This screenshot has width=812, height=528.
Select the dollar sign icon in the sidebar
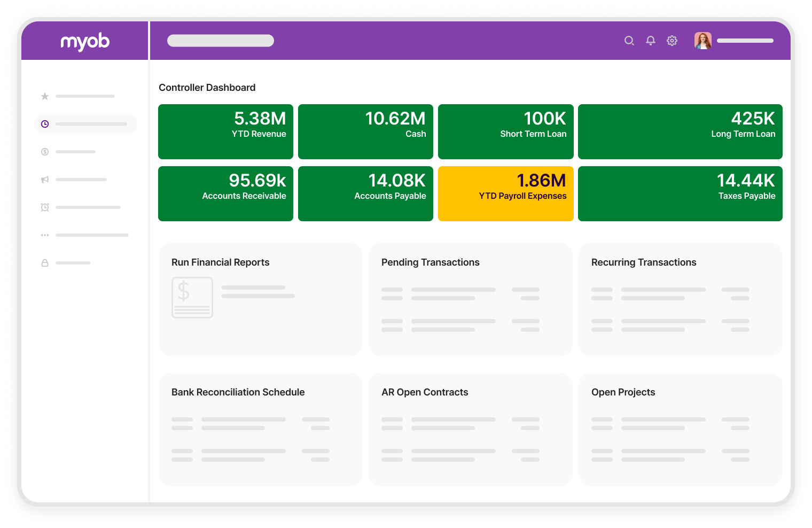point(45,151)
